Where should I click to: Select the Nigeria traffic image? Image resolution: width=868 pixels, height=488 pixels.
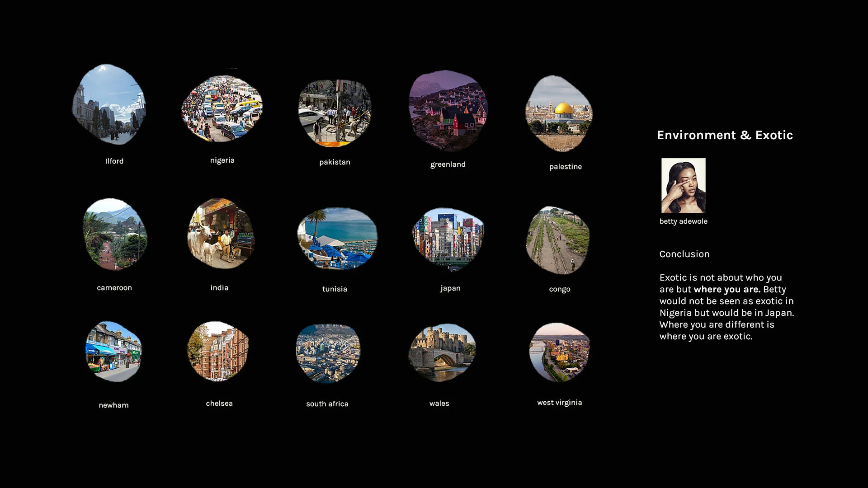(222, 109)
